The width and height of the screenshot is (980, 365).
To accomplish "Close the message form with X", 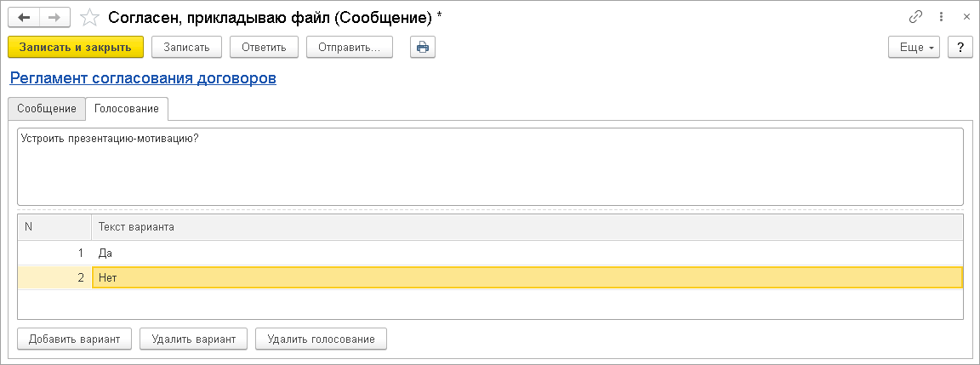I will [966, 18].
